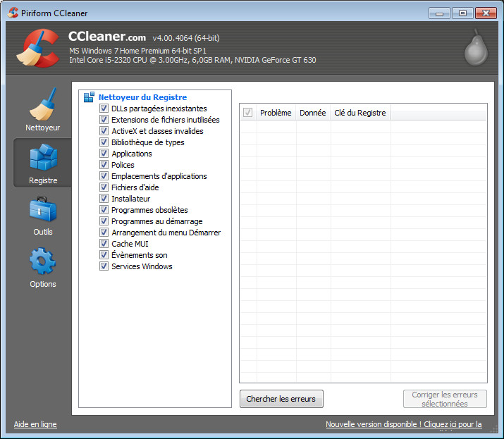Screen dimensions: 504x439
Task: Click the Outils sidebar label
Action: click(x=43, y=232)
